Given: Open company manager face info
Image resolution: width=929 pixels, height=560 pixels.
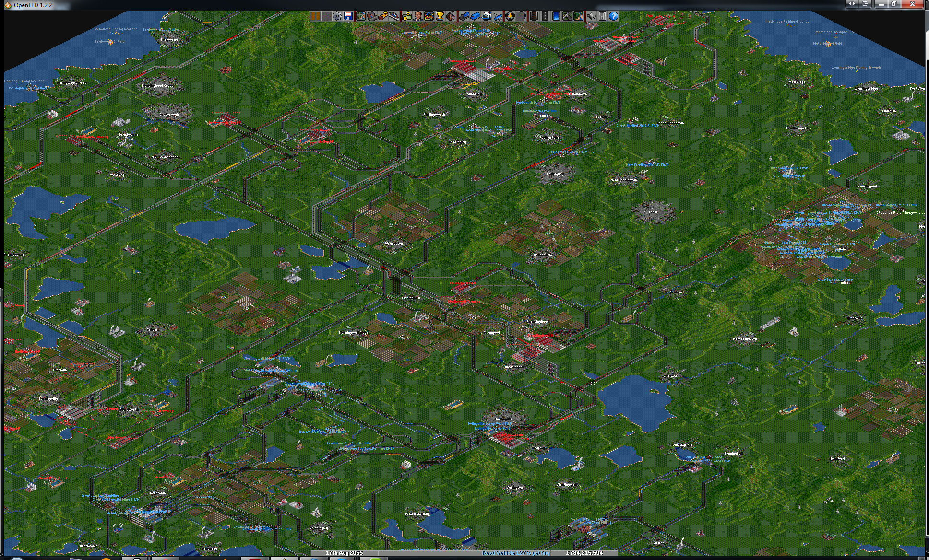Looking at the screenshot, I should tap(417, 16).
